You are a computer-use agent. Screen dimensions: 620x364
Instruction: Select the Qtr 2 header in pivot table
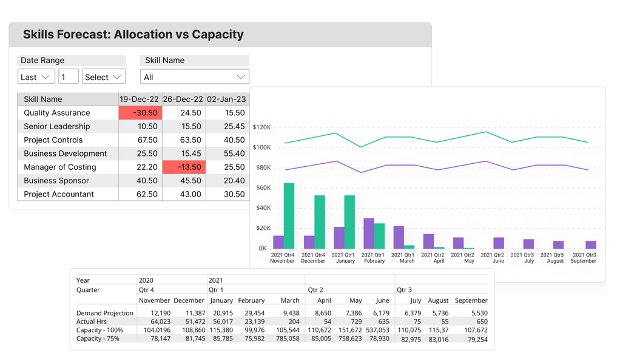[315, 290]
